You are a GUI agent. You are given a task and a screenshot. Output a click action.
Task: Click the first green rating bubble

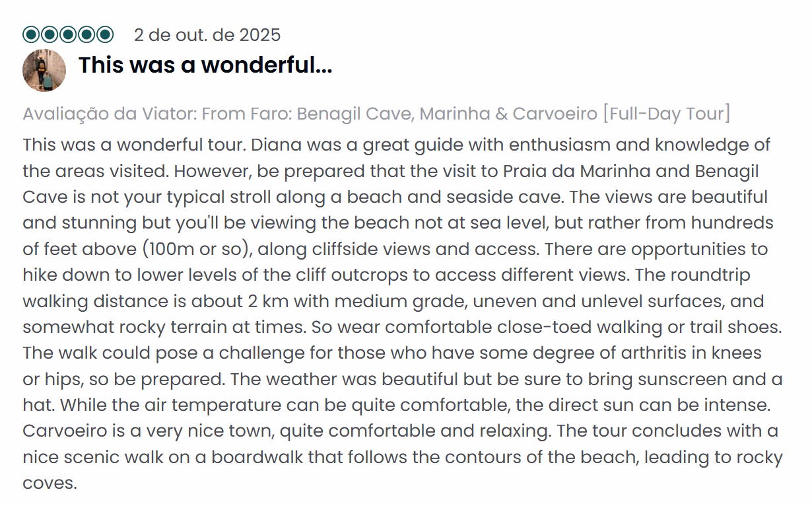tap(31, 34)
